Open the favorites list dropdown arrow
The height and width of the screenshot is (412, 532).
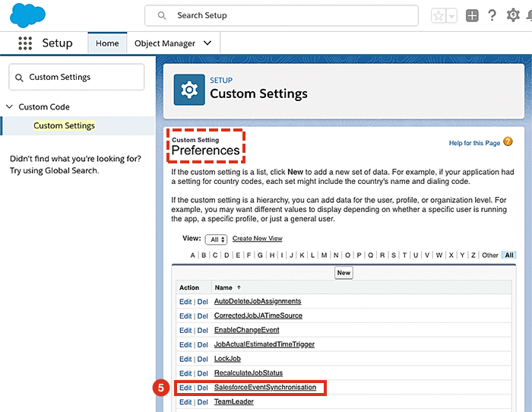coord(452,16)
